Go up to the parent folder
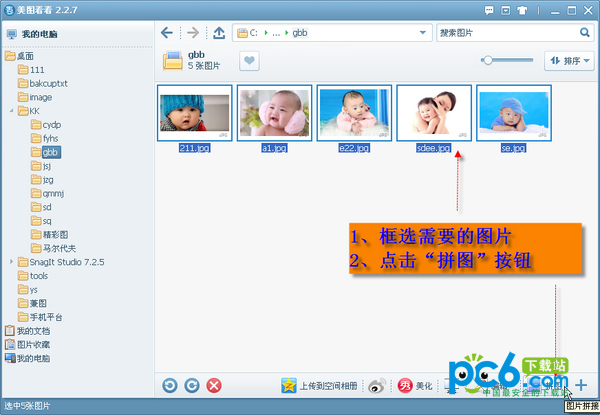 pos(219,33)
